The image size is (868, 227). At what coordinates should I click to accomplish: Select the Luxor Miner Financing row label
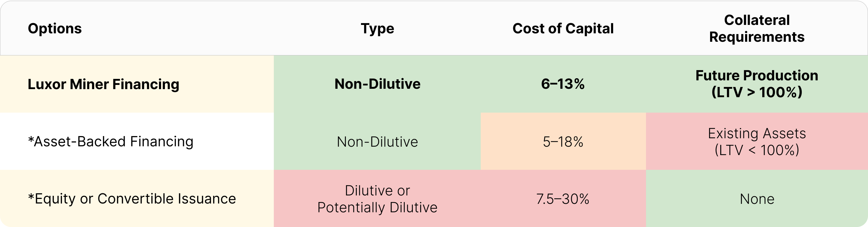point(103,84)
